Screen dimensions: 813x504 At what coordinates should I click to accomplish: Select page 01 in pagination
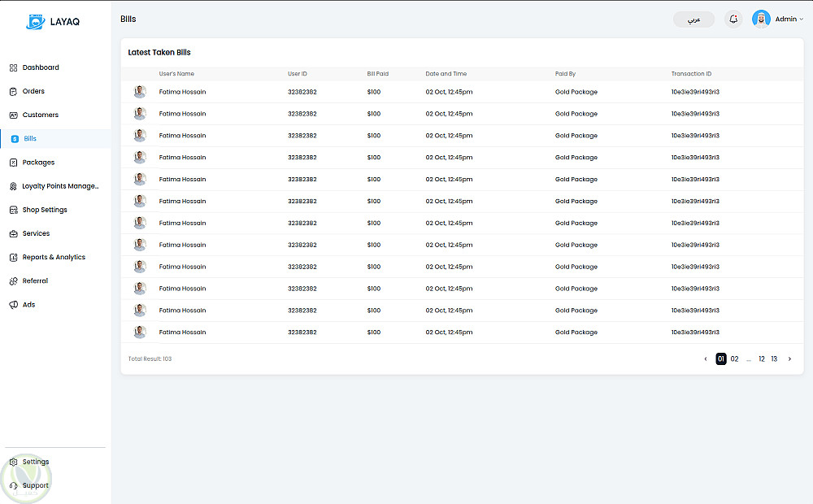[x=720, y=358]
